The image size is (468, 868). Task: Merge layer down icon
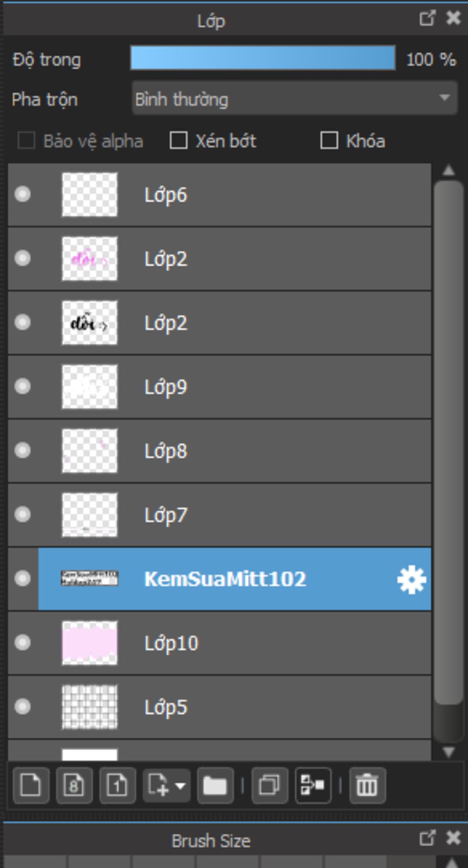313,785
